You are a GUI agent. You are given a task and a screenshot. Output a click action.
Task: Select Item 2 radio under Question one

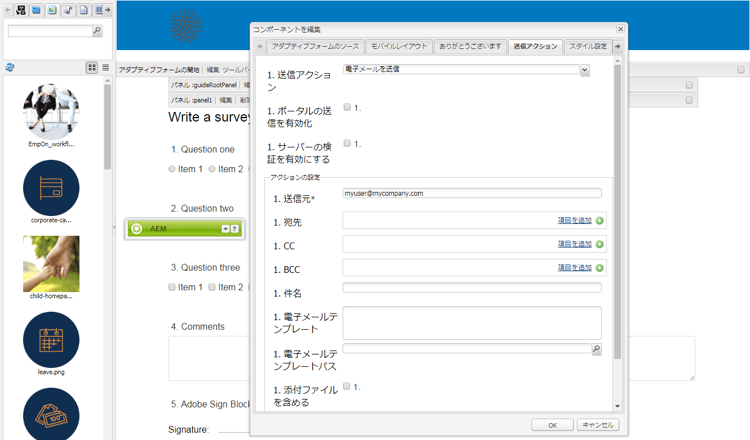212,169
